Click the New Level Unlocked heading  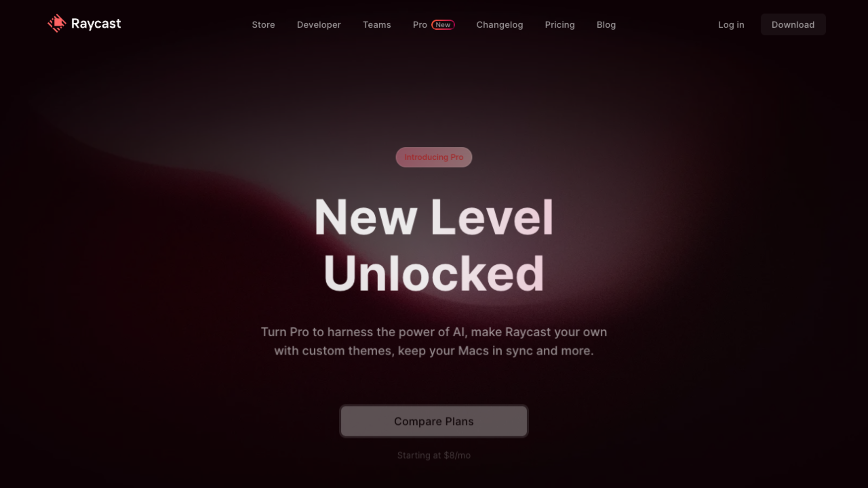pyautogui.click(x=434, y=245)
